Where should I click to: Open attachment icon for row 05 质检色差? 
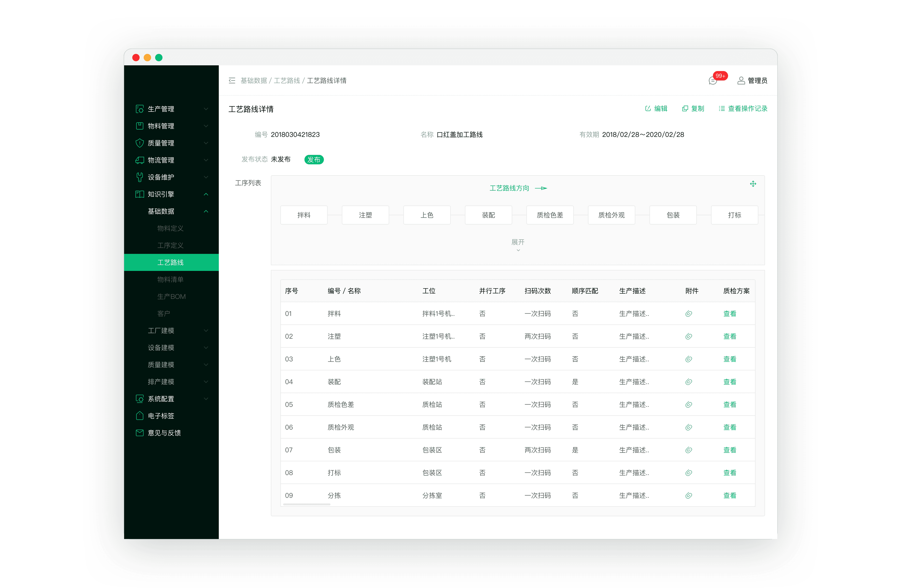click(689, 404)
